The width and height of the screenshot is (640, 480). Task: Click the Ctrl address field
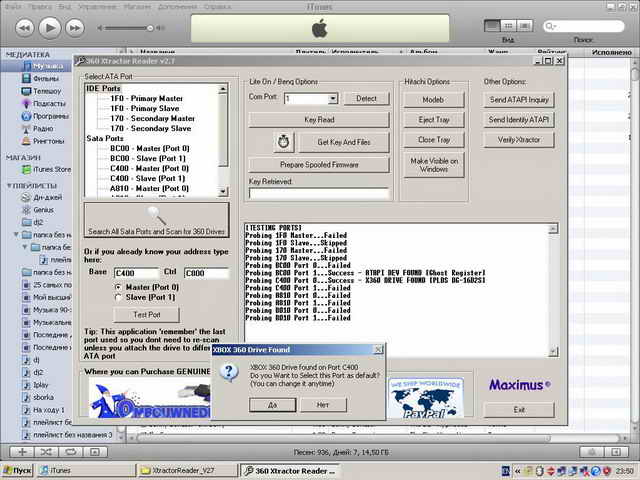click(x=206, y=273)
